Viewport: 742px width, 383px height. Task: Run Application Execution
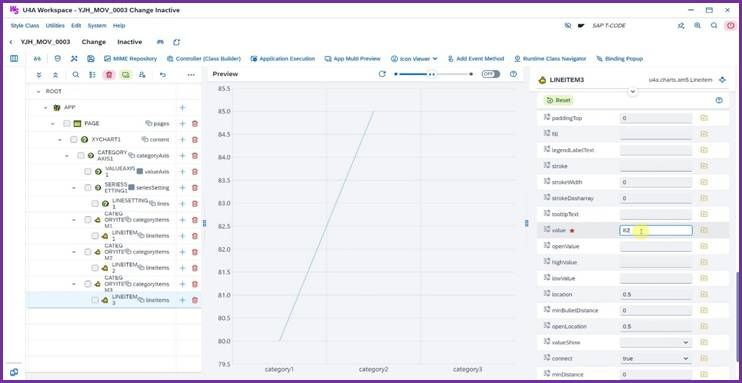pyautogui.click(x=283, y=59)
